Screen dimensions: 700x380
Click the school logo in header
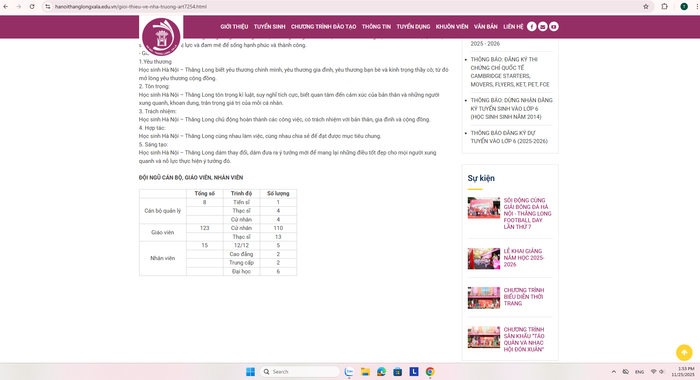[161, 37]
